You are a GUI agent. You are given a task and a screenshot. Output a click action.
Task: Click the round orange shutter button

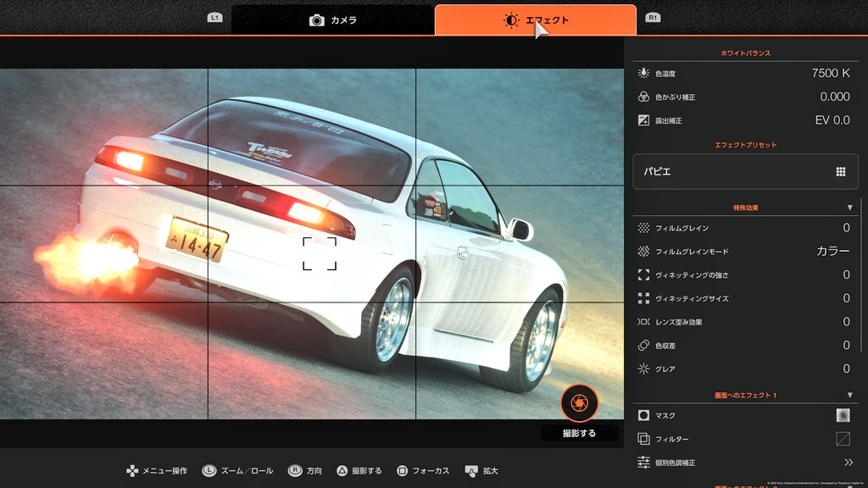tap(579, 402)
